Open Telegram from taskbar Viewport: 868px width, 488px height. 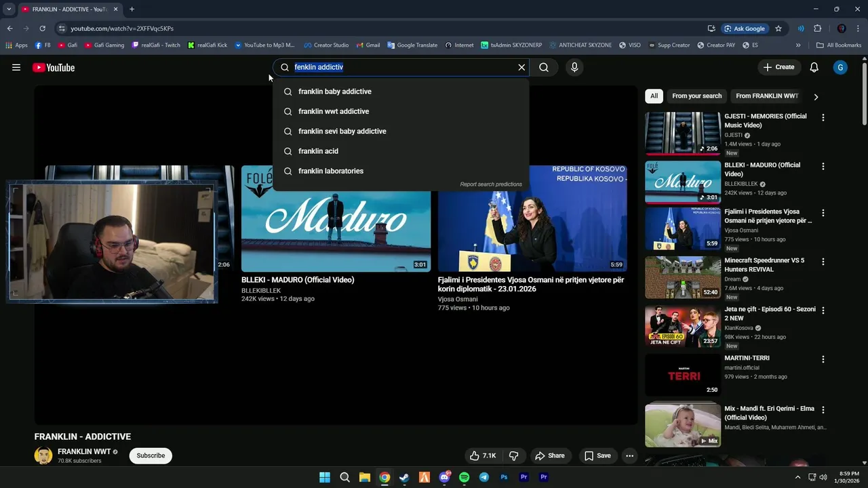click(x=484, y=477)
